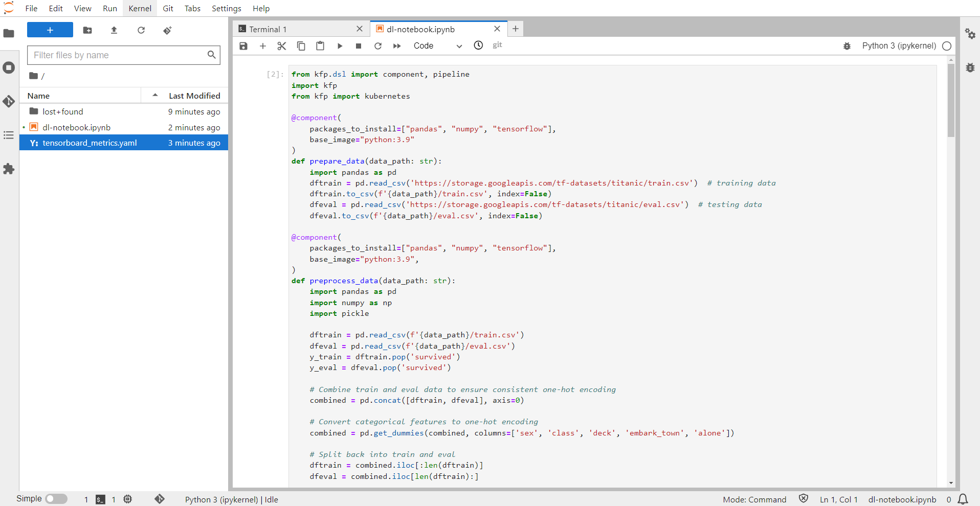The height and width of the screenshot is (506, 980).
Task: Restart the kernel
Action: [x=378, y=46]
